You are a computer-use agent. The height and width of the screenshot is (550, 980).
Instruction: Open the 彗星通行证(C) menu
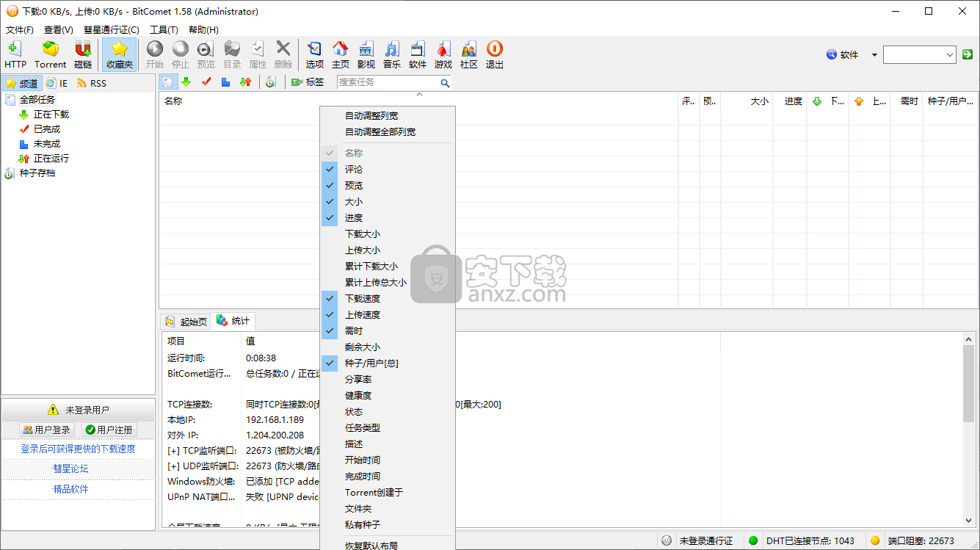(x=112, y=30)
